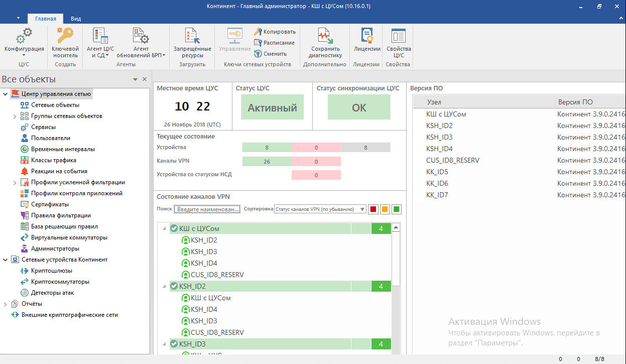The height and width of the screenshot is (364, 626).
Task: Collapse the KSH_ID2 VPN group
Action: [x=164, y=286]
